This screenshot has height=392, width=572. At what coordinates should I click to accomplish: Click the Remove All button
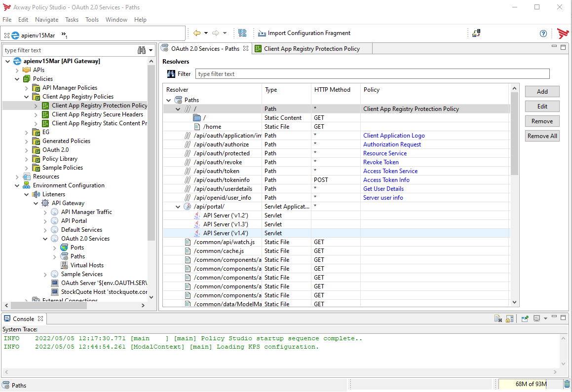(x=542, y=136)
